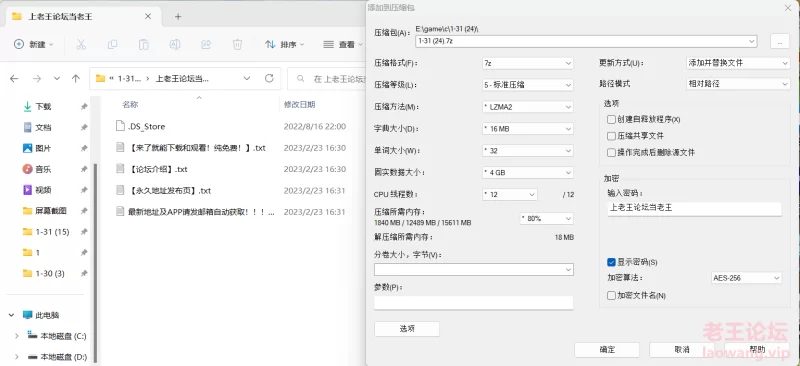Image resolution: width=800 pixels, height=366 pixels.
Task: Open 文档 in the Explorer sidebar
Action: pos(43,127)
